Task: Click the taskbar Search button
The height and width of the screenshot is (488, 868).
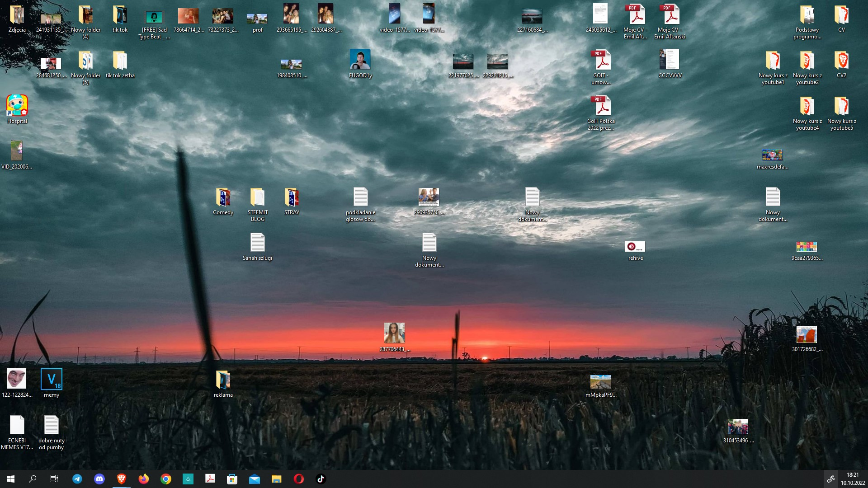Action: point(33,479)
